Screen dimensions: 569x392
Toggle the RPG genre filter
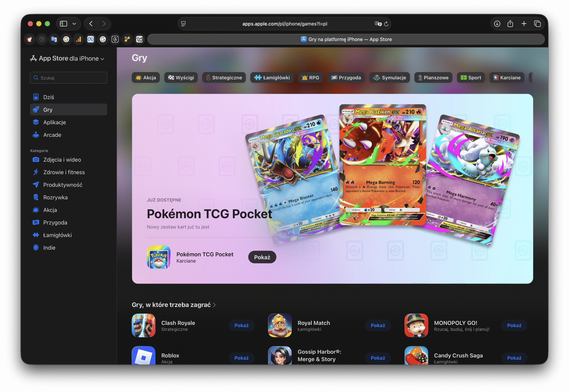point(310,78)
